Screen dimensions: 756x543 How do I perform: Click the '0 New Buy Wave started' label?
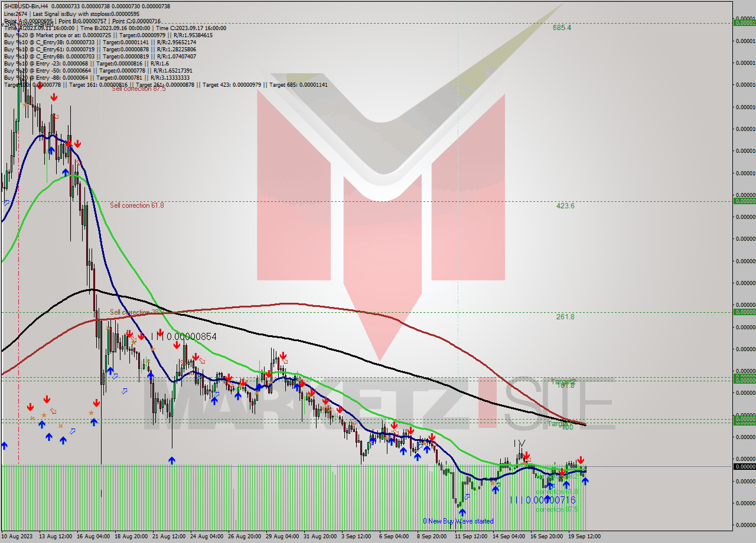pyautogui.click(x=458, y=521)
